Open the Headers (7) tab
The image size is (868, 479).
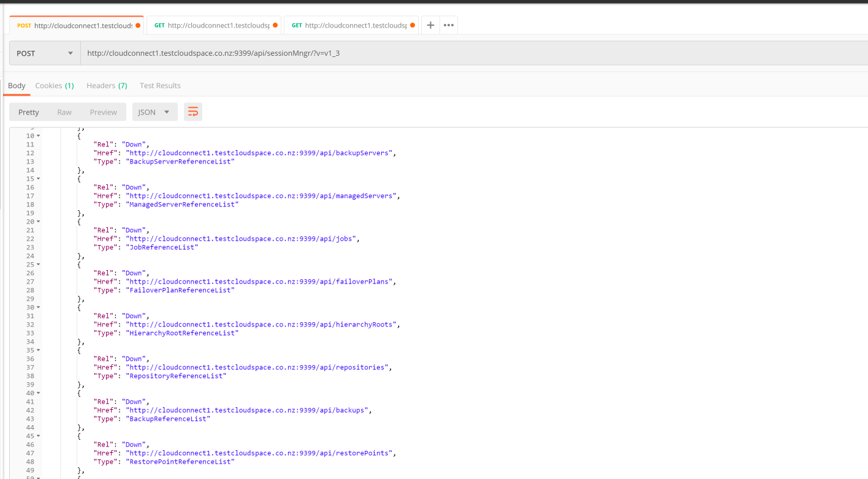coord(107,86)
